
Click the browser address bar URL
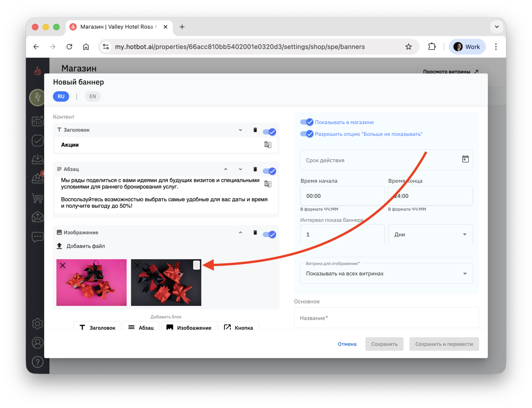click(x=240, y=47)
